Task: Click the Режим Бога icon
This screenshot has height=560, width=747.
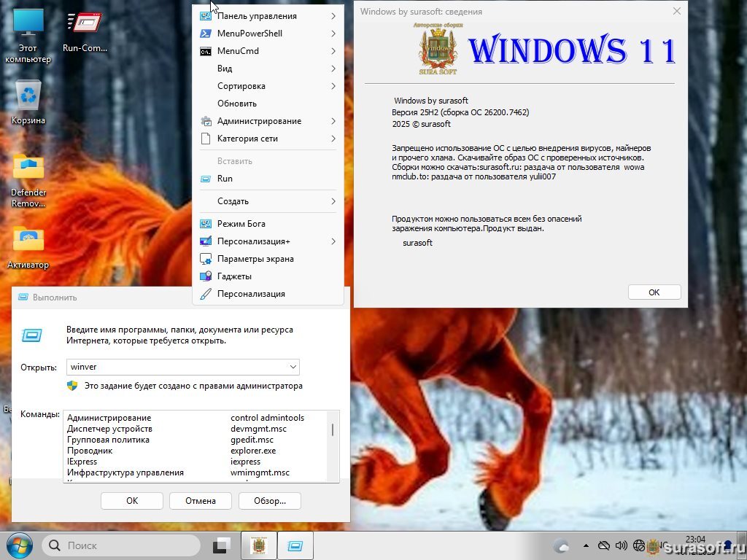Action: pyautogui.click(x=205, y=224)
